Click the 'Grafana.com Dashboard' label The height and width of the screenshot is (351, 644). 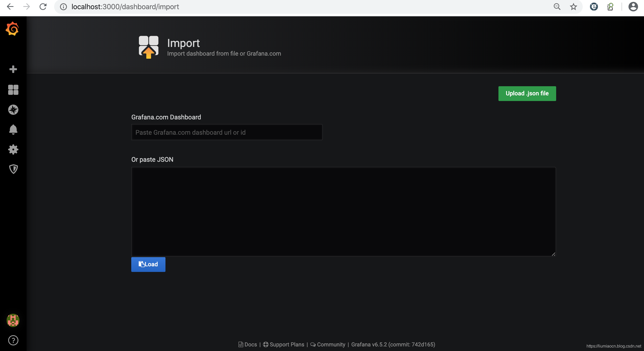click(166, 117)
